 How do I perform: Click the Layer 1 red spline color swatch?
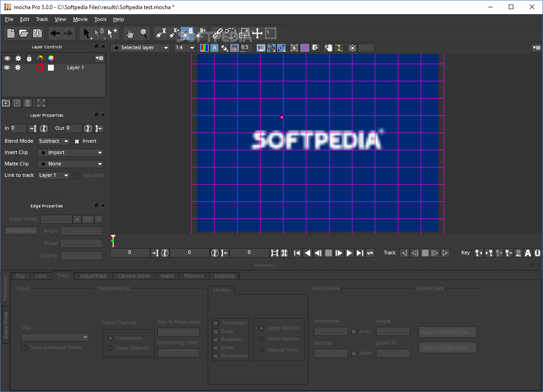click(40, 67)
